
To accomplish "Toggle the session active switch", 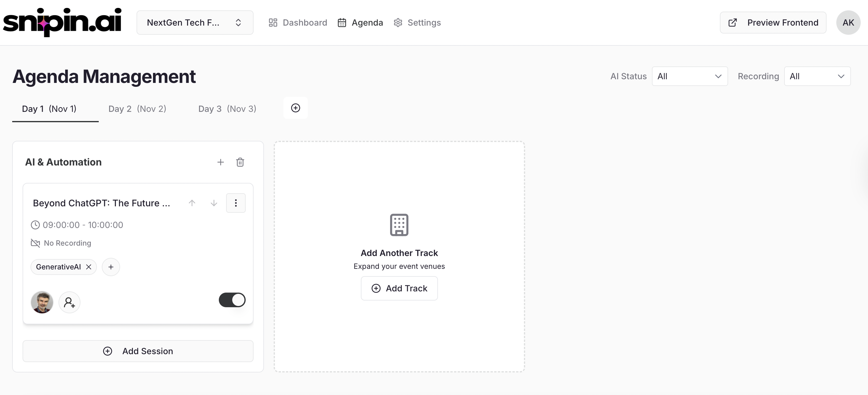I will coord(232,300).
